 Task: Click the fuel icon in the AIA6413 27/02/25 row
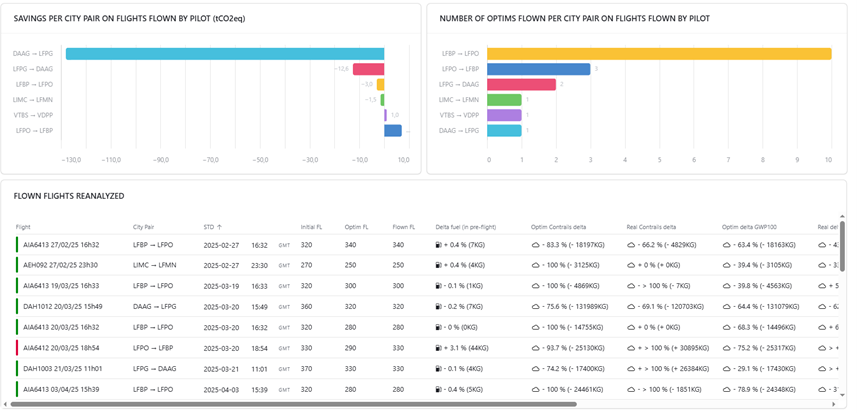pyautogui.click(x=439, y=244)
